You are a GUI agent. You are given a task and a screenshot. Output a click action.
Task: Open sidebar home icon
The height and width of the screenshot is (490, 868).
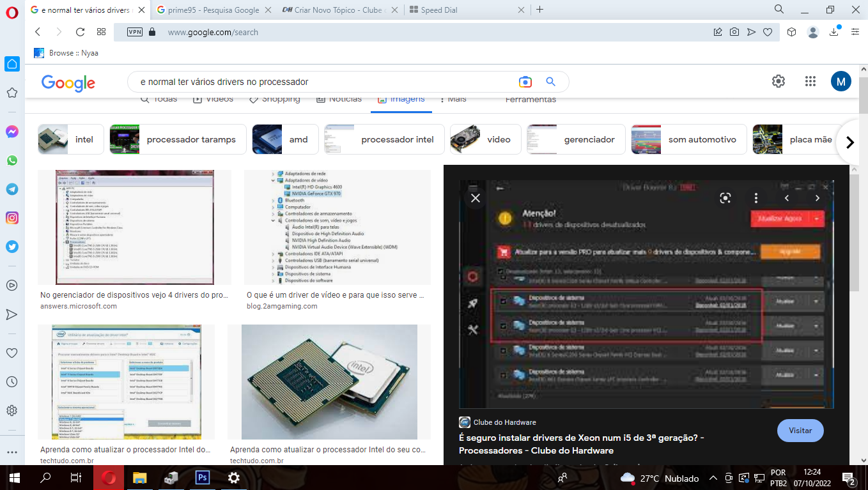(x=12, y=64)
